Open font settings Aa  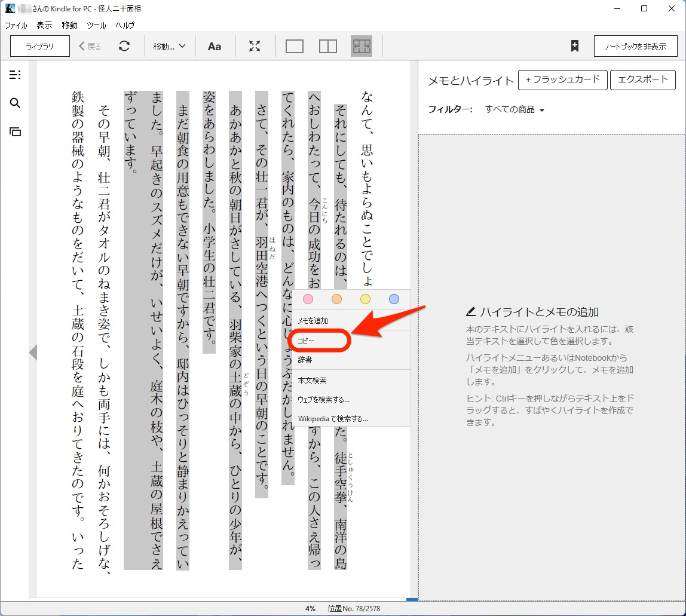(x=215, y=47)
